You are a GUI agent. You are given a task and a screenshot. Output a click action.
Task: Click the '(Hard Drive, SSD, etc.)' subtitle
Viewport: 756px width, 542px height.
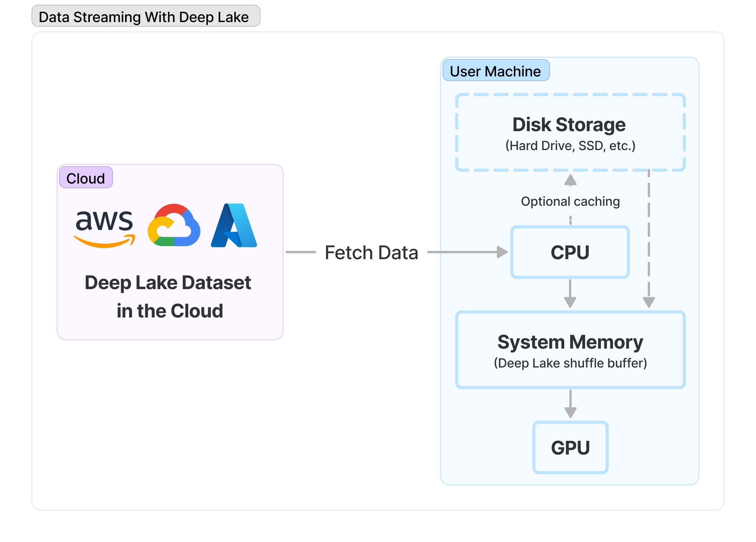[x=570, y=146]
